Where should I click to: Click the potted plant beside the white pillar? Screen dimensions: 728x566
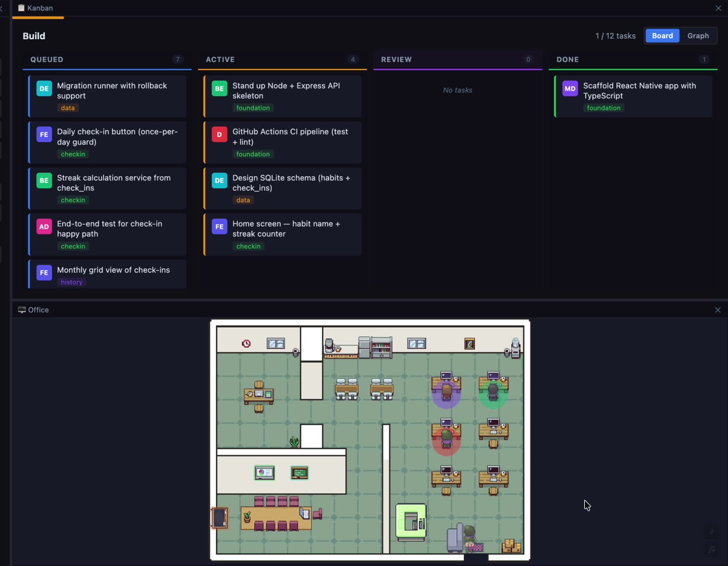[x=294, y=441]
